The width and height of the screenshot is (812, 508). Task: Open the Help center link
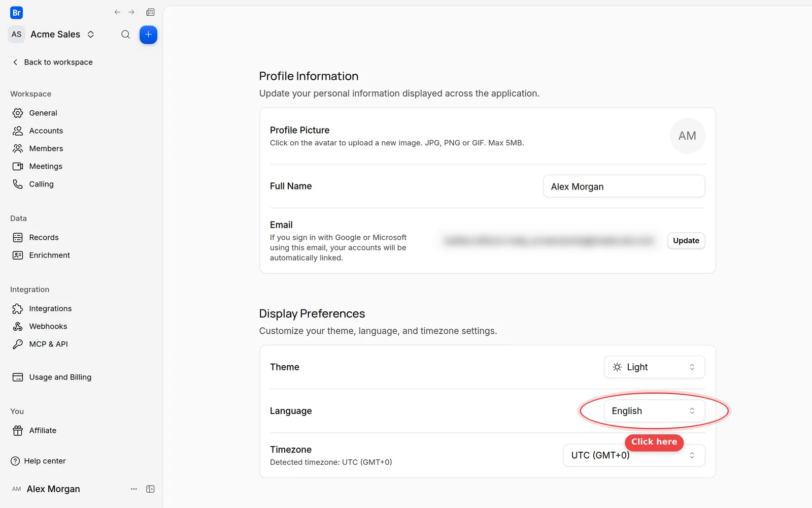[x=45, y=461]
